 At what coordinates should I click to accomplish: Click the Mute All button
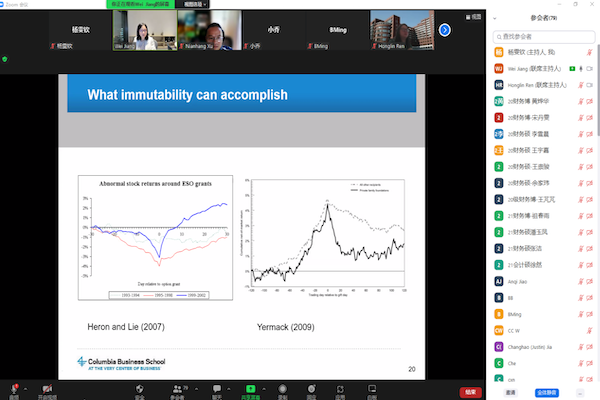click(x=545, y=392)
